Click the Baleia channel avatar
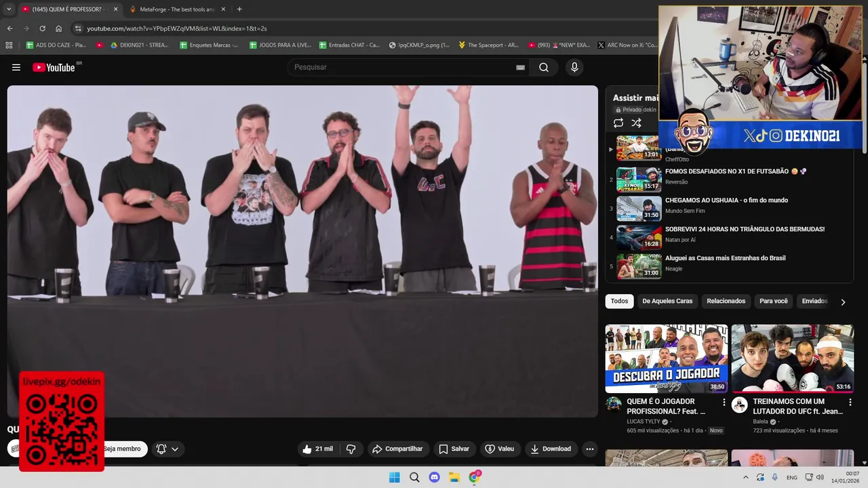 pos(740,405)
